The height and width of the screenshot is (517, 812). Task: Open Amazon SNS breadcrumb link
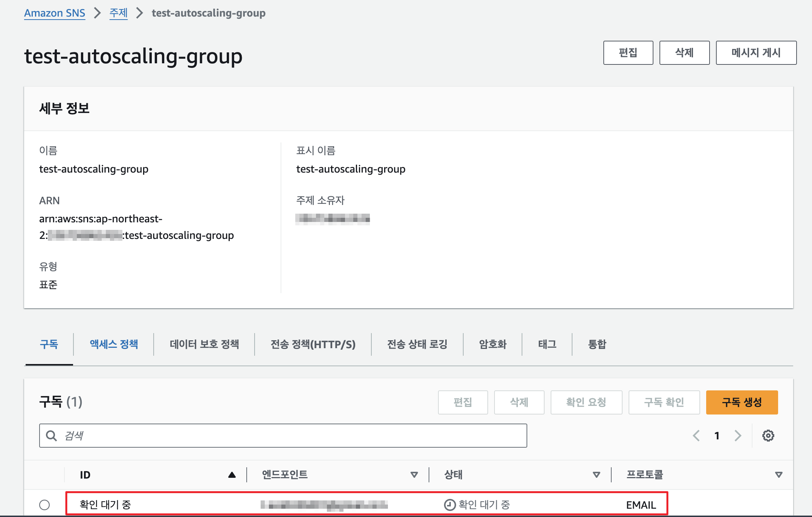[x=55, y=13]
